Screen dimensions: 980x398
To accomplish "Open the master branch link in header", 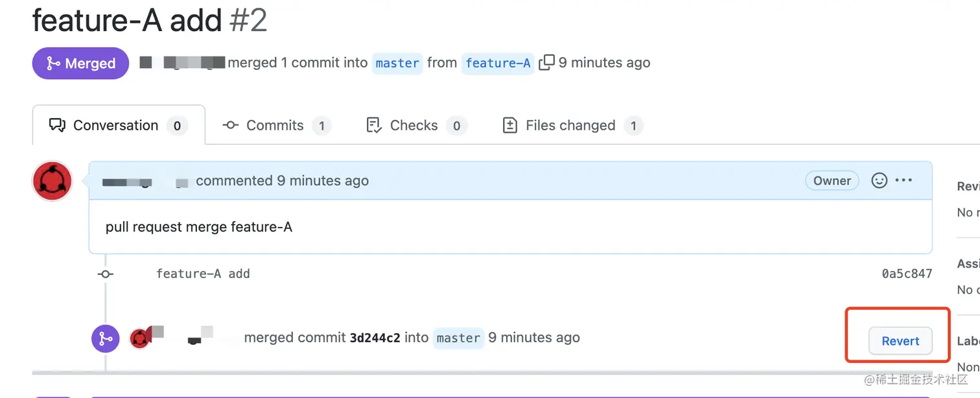I will (x=397, y=63).
